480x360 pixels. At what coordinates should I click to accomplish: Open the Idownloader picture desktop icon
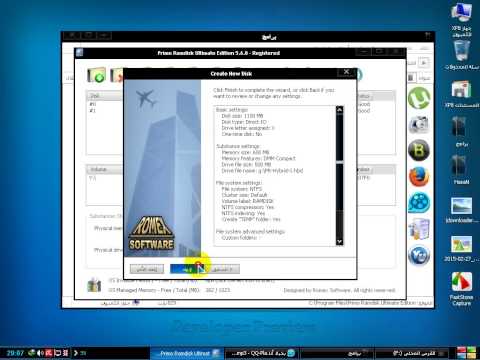pyautogui.click(x=462, y=210)
